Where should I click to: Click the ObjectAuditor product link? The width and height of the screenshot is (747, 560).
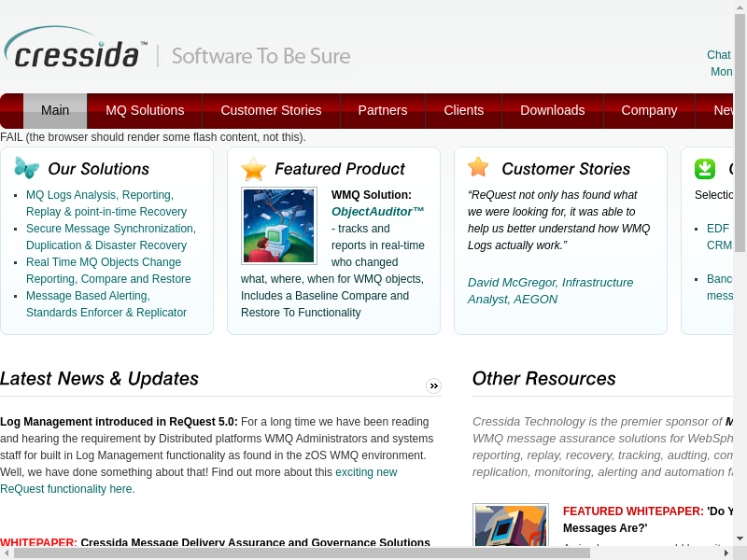377,212
